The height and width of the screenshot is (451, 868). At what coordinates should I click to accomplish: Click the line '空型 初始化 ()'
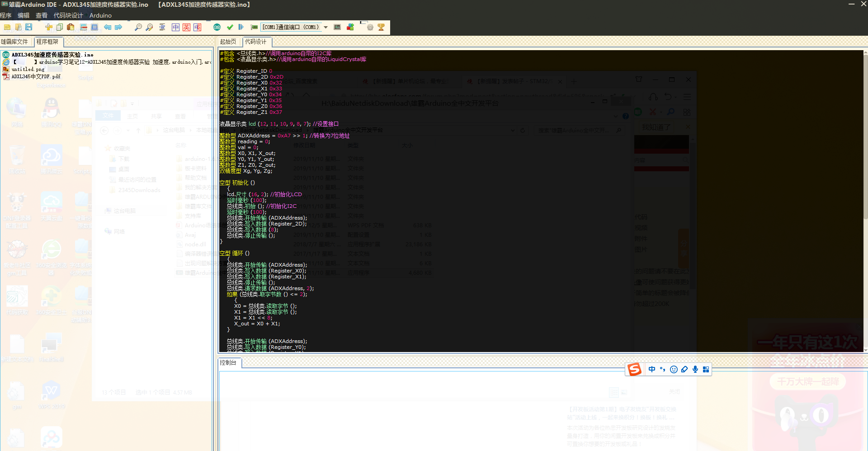(x=237, y=183)
